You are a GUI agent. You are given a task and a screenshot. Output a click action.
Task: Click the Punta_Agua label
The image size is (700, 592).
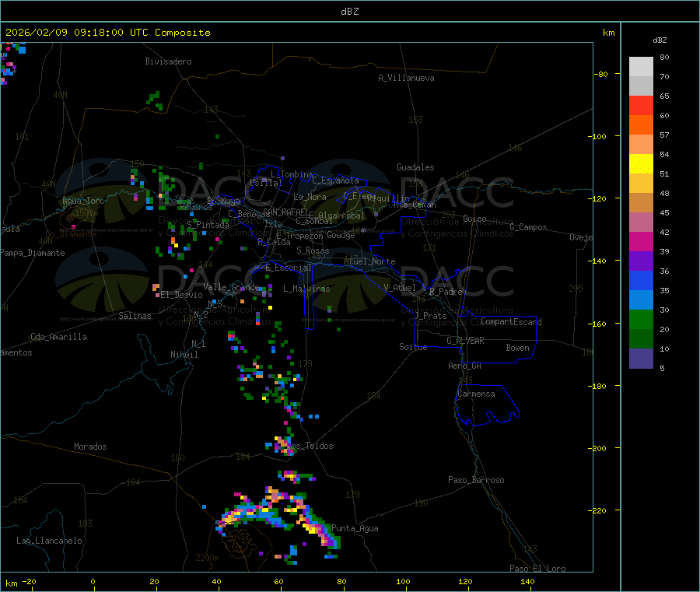tap(355, 528)
